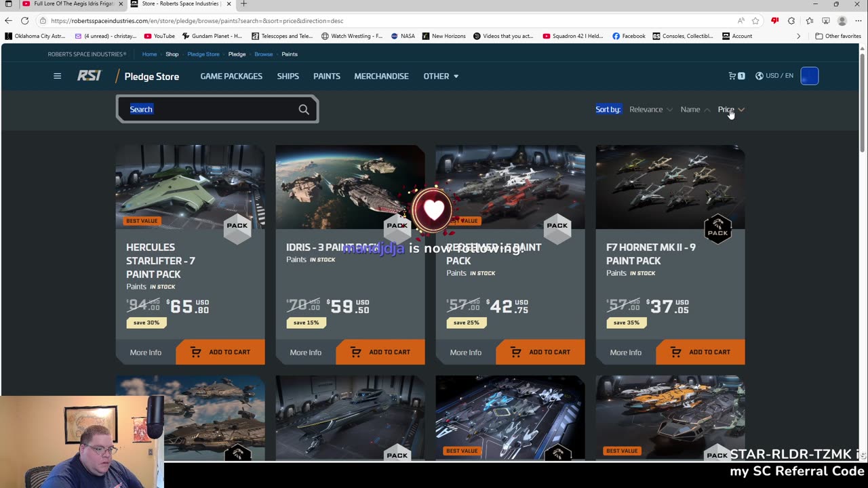Add Redeemer Paint Pack to cart

pos(540,352)
